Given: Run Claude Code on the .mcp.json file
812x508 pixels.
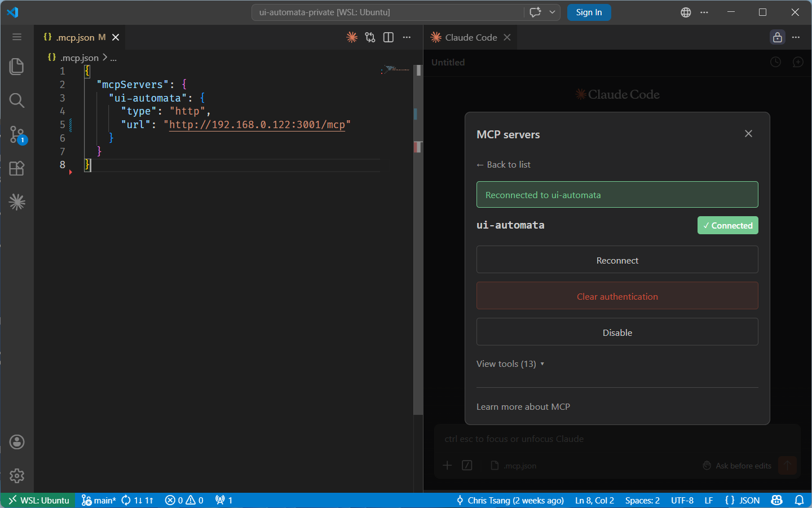Looking at the screenshot, I should (x=352, y=37).
